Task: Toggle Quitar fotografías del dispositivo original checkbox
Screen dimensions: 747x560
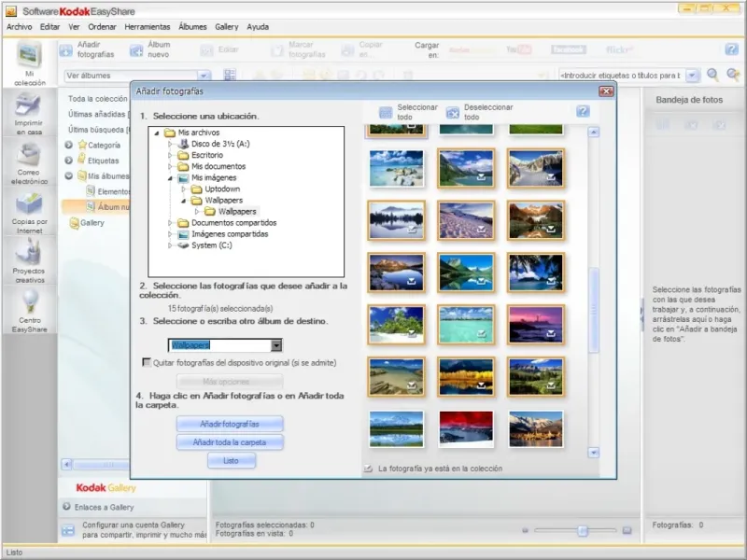Action: 147,363
